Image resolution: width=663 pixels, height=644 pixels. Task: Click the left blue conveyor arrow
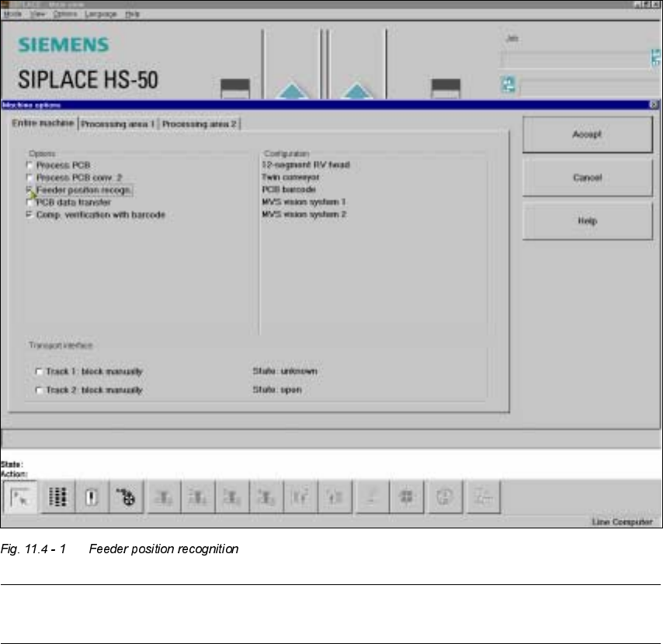point(292,91)
